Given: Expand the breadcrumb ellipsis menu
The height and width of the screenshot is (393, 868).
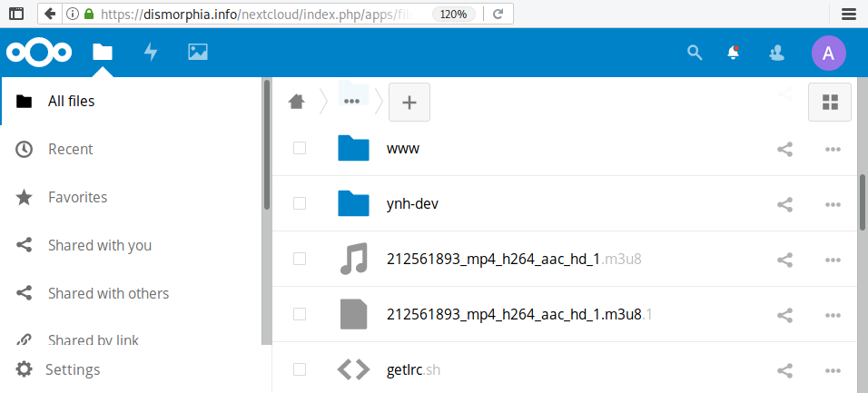Looking at the screenshot, I should pyautogui.click(x=352, y=102).
